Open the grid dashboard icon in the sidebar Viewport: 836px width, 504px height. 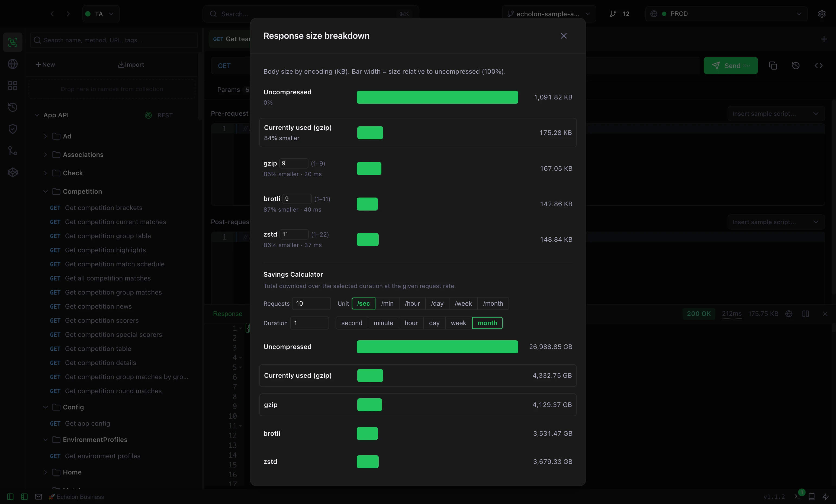(12, 85)
